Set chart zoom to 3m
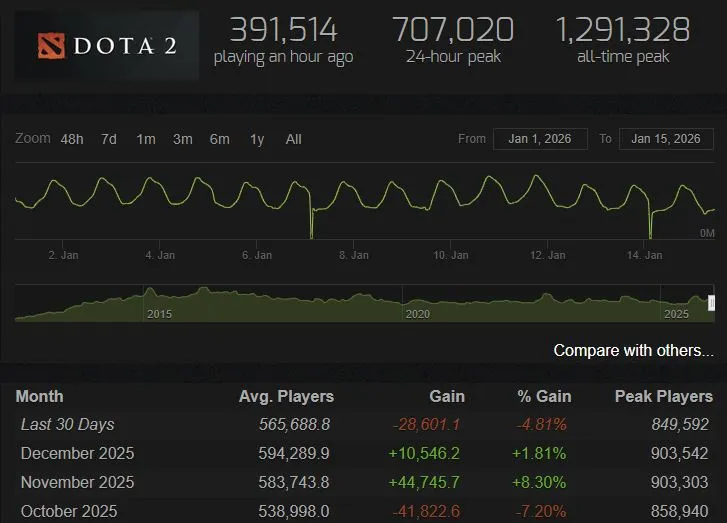Screen dimensions: 727x523 coord(183,139)
